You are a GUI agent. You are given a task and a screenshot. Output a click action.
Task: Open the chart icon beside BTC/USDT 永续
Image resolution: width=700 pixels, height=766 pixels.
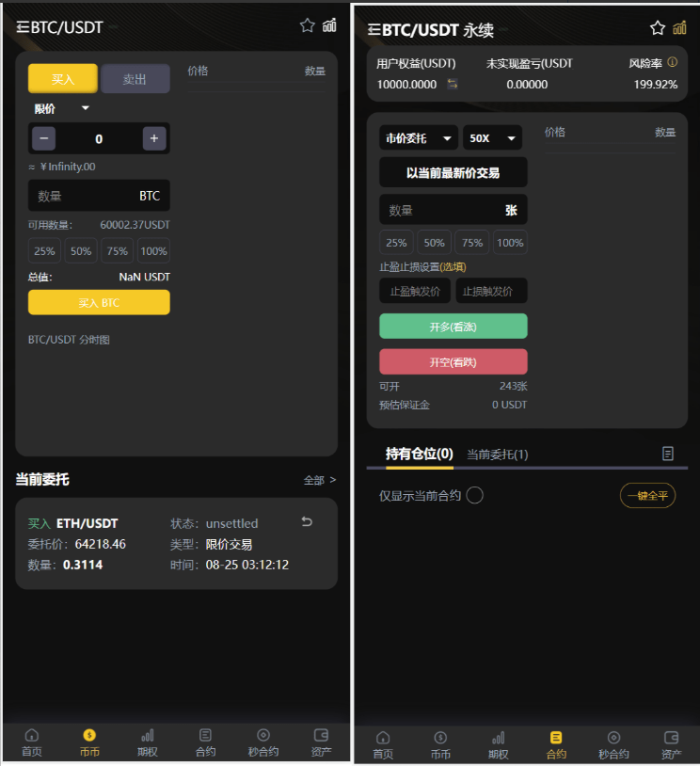(x=679, y=28)
